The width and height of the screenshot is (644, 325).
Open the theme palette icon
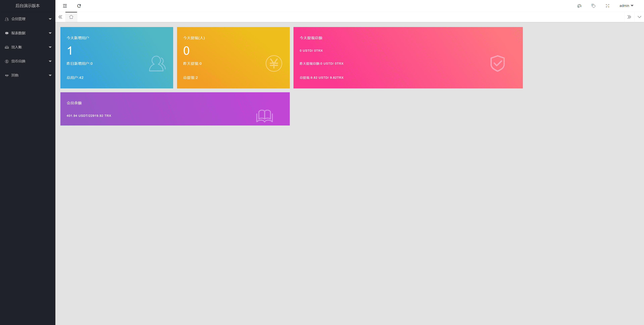[579, 6]
